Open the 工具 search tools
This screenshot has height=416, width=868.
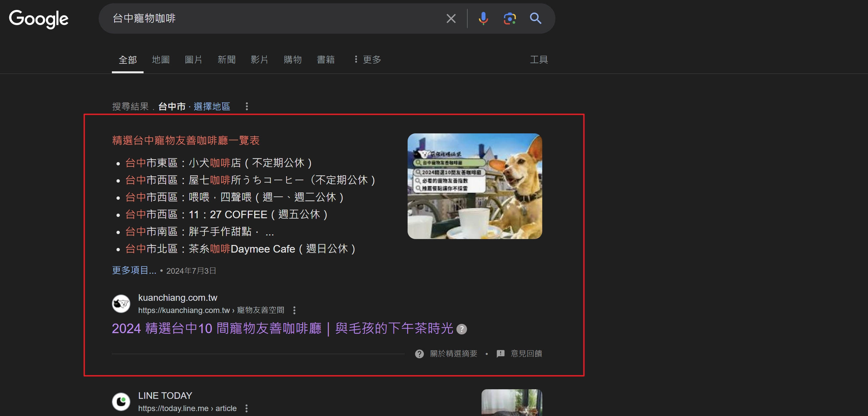pos(538,60)
